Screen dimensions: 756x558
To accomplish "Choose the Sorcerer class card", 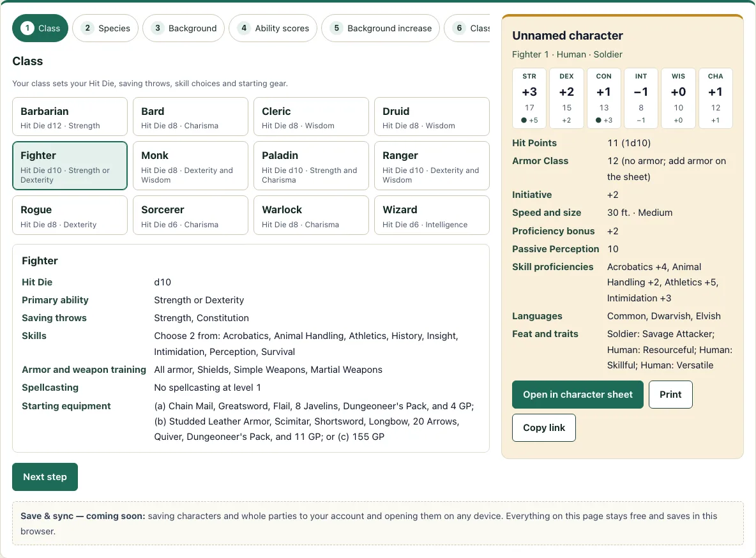I will 190,215.
